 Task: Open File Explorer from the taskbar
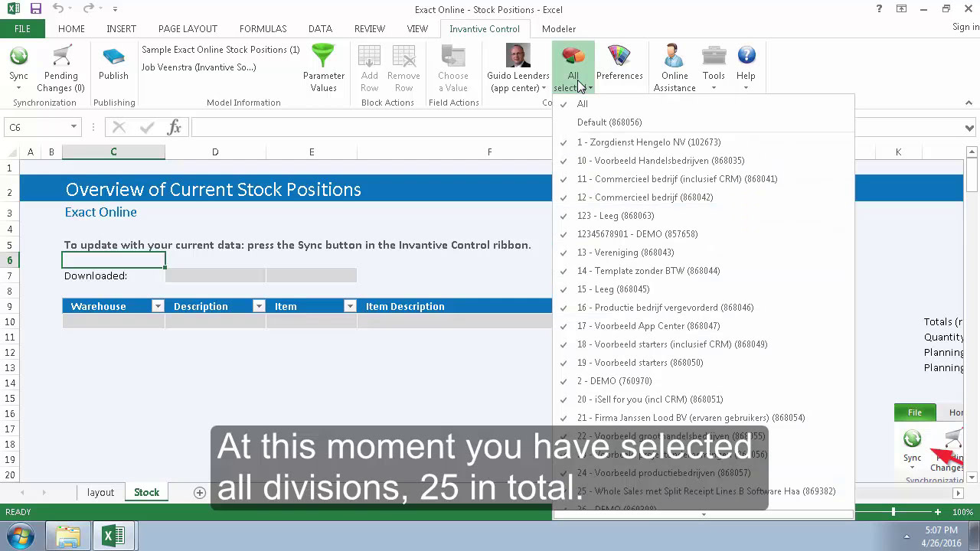pyautogui.click(x=68, y=536)
